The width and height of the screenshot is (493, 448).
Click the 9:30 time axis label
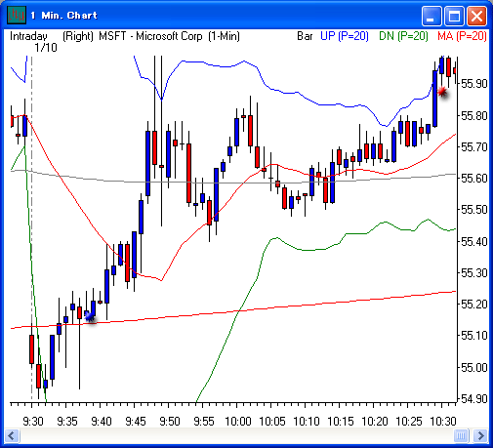point(33,422)
